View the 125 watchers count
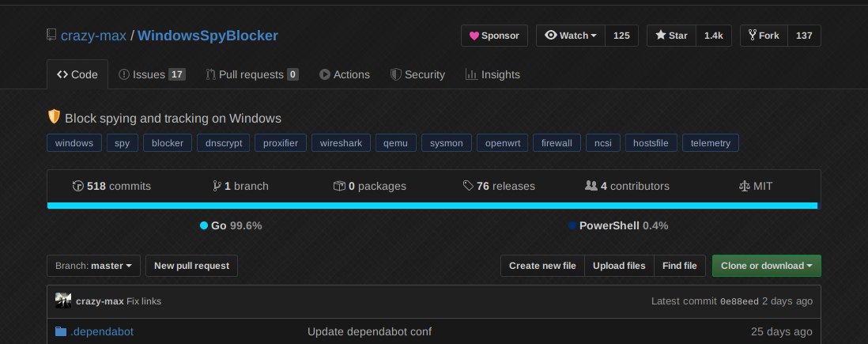868x344 pixels. point(621,36)
